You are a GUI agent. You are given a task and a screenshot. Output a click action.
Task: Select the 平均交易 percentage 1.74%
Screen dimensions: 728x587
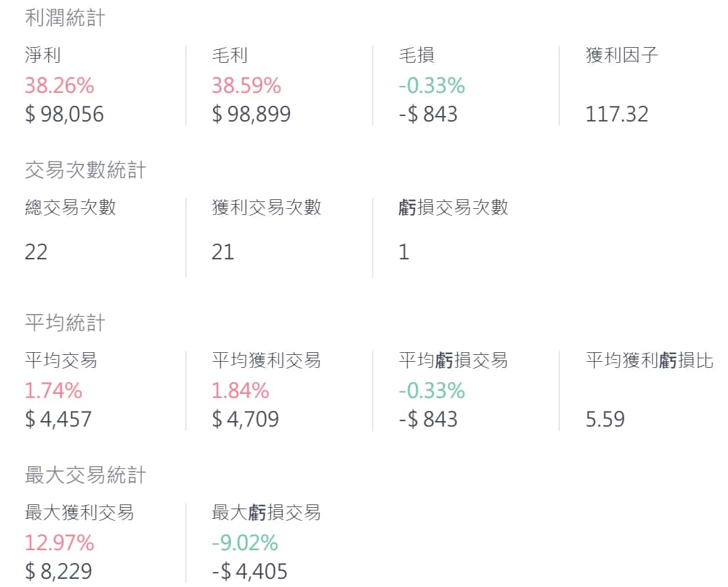[53, 390]
